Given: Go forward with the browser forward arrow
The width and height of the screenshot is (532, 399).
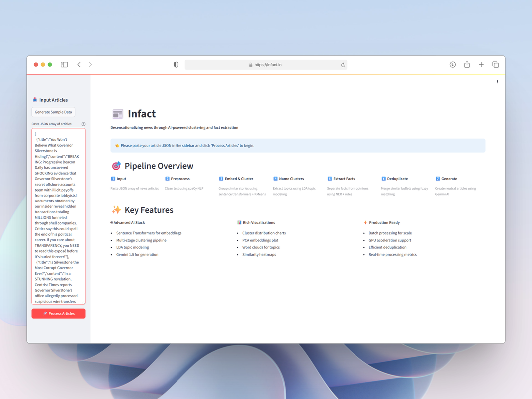Looking at the screenshot, I should [90, 64].
